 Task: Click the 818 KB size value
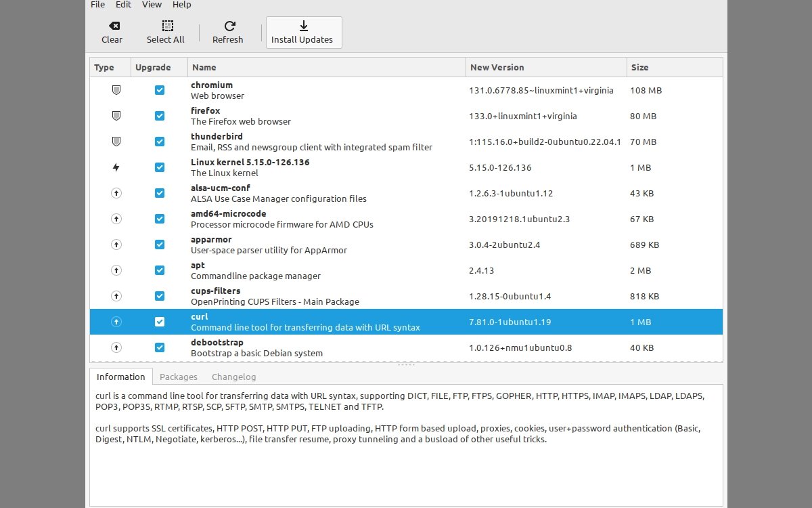644,296
